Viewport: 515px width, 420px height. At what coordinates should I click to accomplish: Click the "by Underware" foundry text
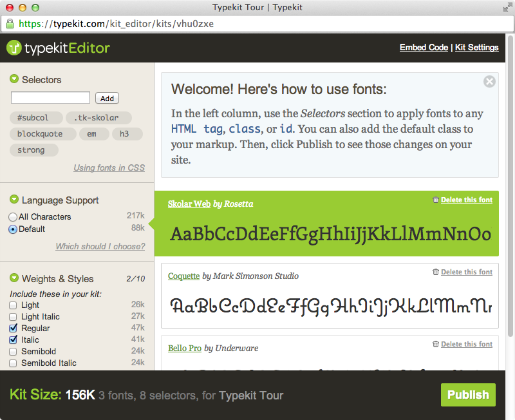point(231,348)
